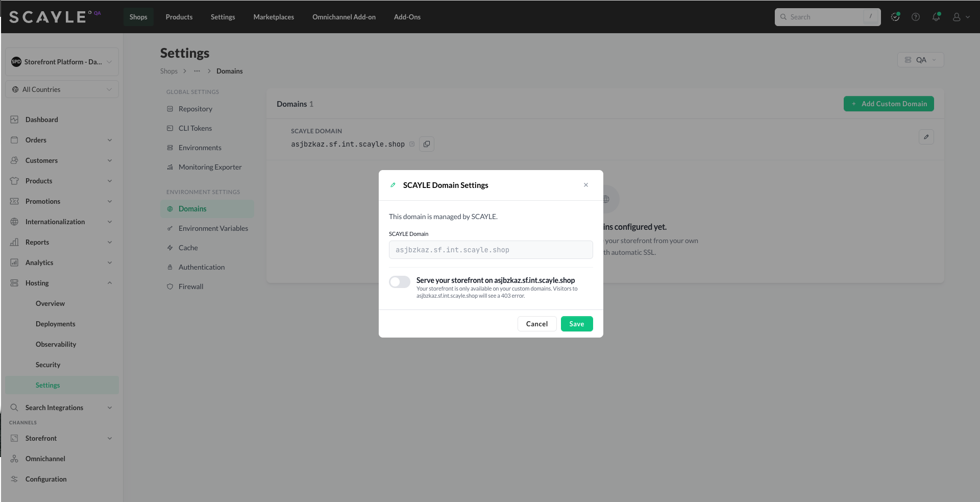Open the All Countries dropdown
This screenshot has width=980, height=502.
coord(62,89)
